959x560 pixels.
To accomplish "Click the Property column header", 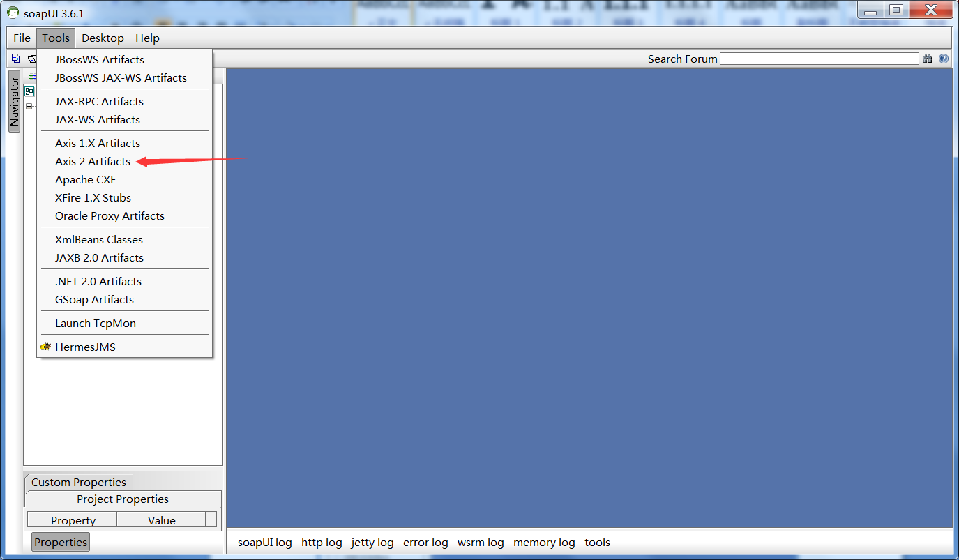I will pos(73,520).
